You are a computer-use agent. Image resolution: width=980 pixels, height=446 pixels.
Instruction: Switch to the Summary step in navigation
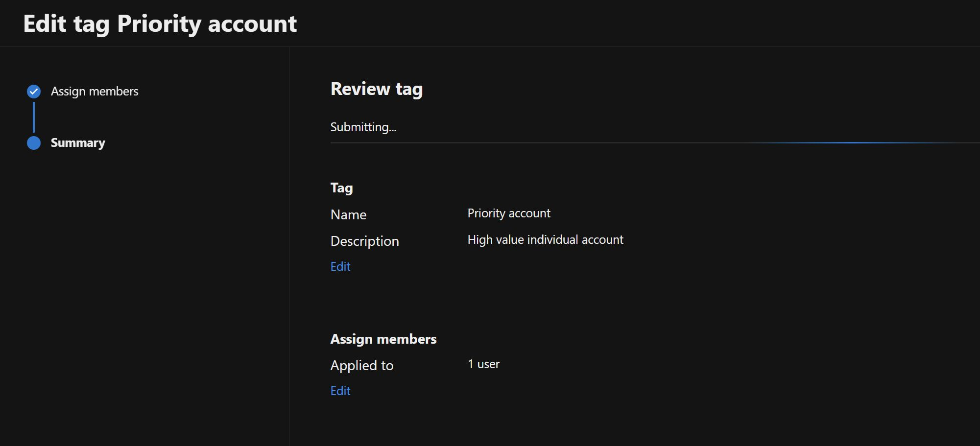(77, 142)
